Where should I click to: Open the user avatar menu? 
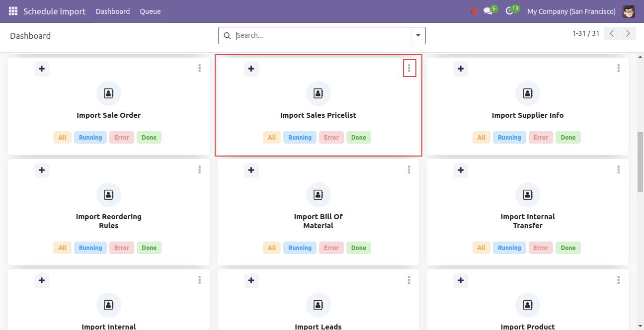pos(629,11)
